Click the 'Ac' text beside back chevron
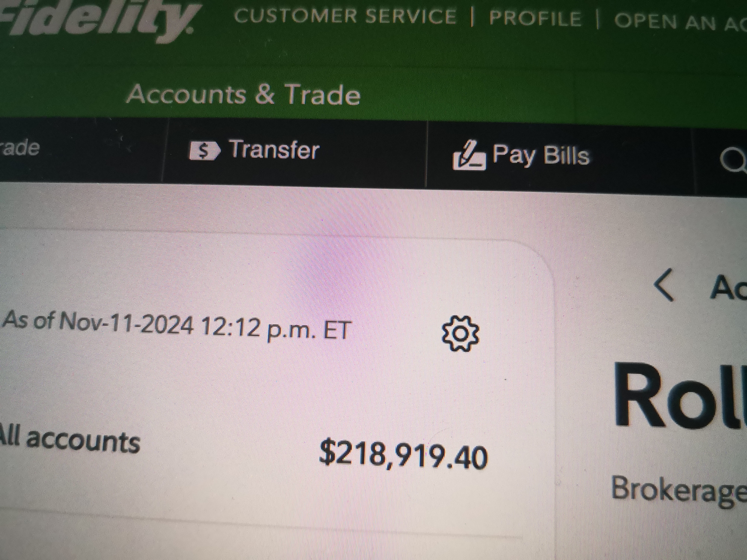747x560 pixels. tap(728, 287)
